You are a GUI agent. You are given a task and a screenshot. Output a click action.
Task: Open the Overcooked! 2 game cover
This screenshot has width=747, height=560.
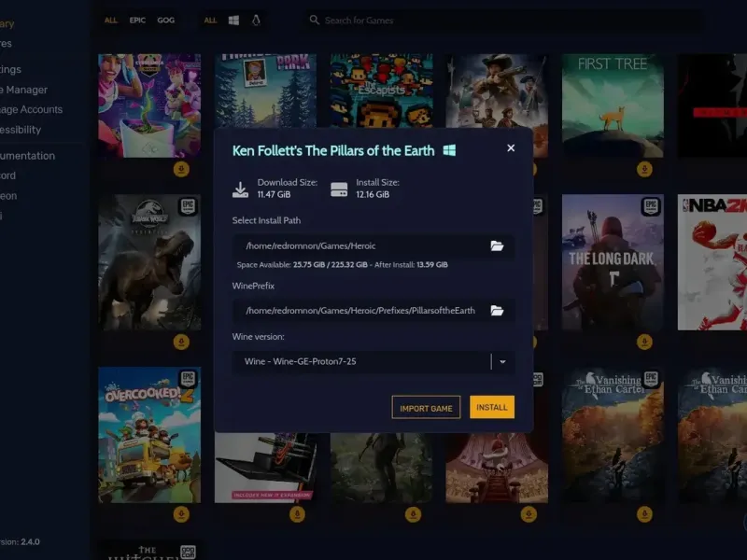click(x=149, y=435)
